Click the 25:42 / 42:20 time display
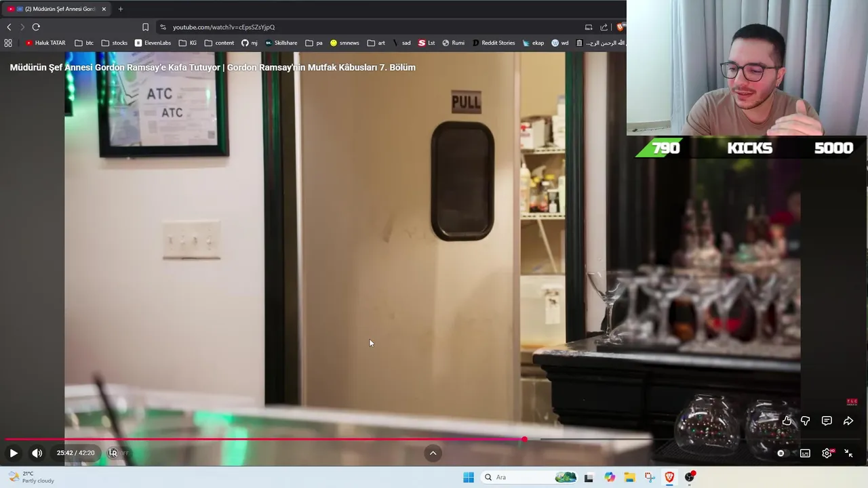 (75, 453)
